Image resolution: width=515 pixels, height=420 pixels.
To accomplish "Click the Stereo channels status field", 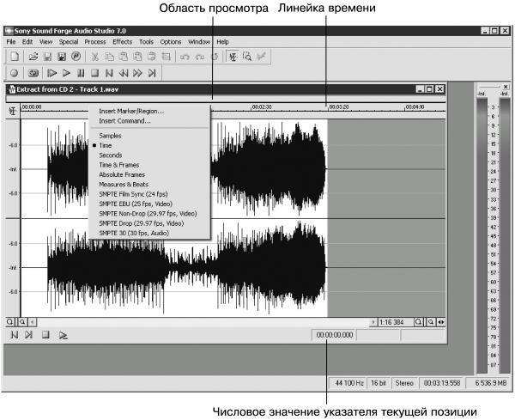I will click(x=404, y=383).
